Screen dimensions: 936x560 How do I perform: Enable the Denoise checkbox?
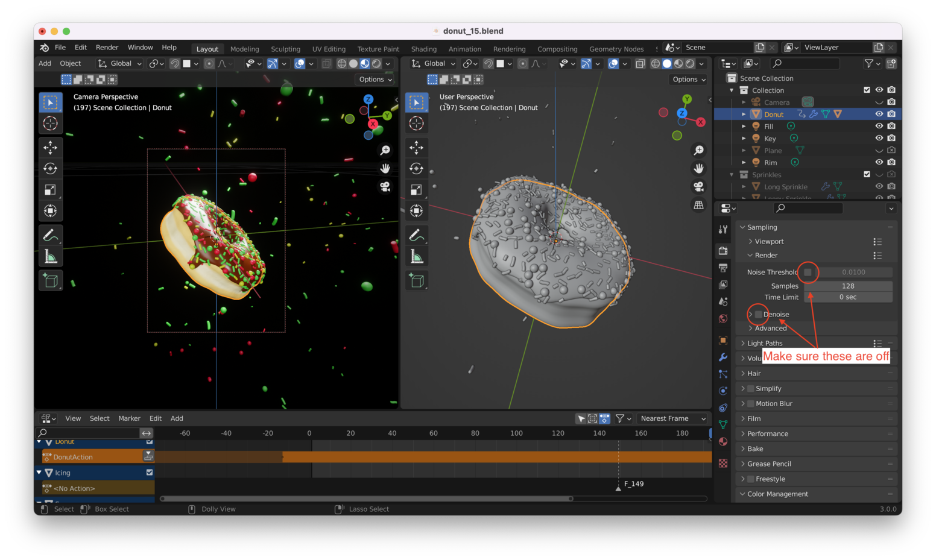758,314
